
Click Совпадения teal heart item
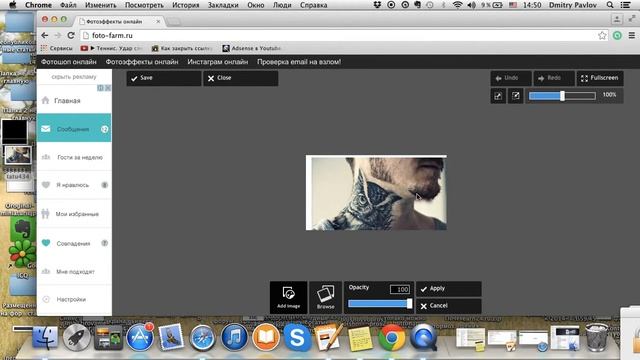(74, 243)
